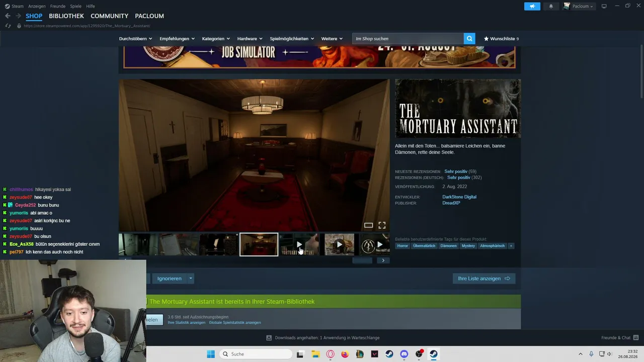Expand the Durchstöbern dropdown
The width and height of the screenshot is (644, 362).
[x=135, y=39]
